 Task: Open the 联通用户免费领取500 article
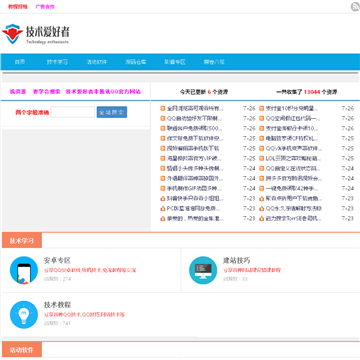pos(195,128)
